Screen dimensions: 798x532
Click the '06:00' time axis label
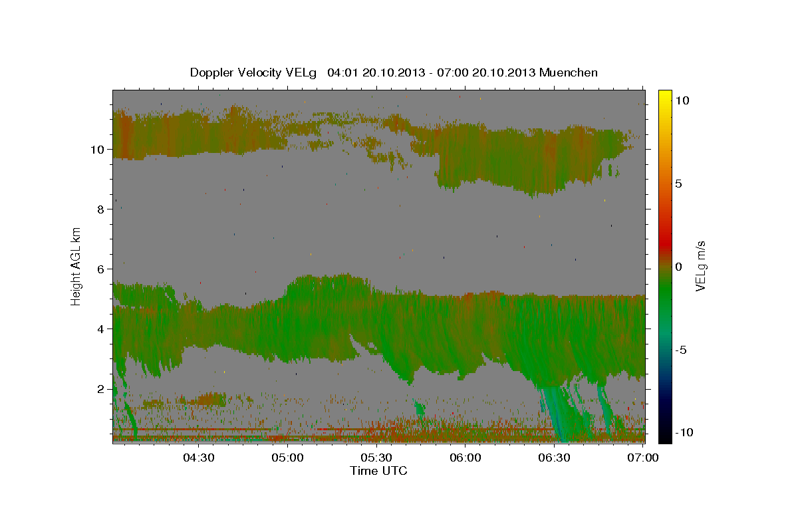tap(465, 458)
